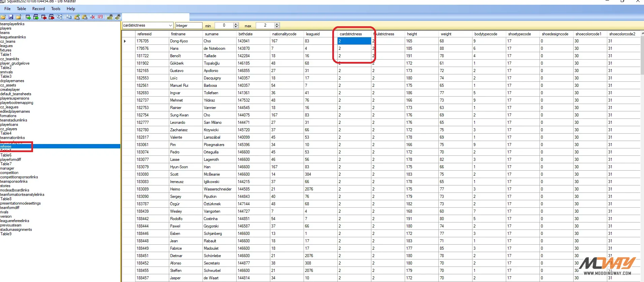This screenshot has width=644, height=282.
Task: Increase the min value with up arrow
Action: 236,24
